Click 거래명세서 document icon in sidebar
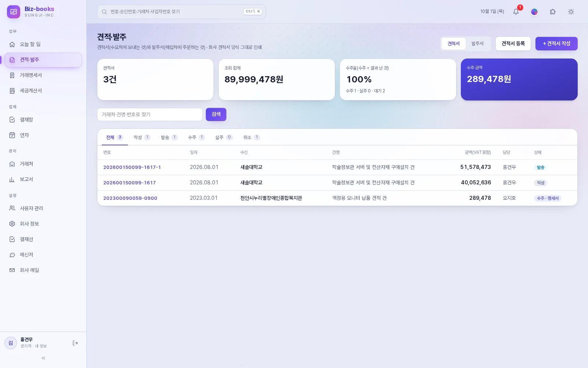588x368 pixels. (12, 75)
